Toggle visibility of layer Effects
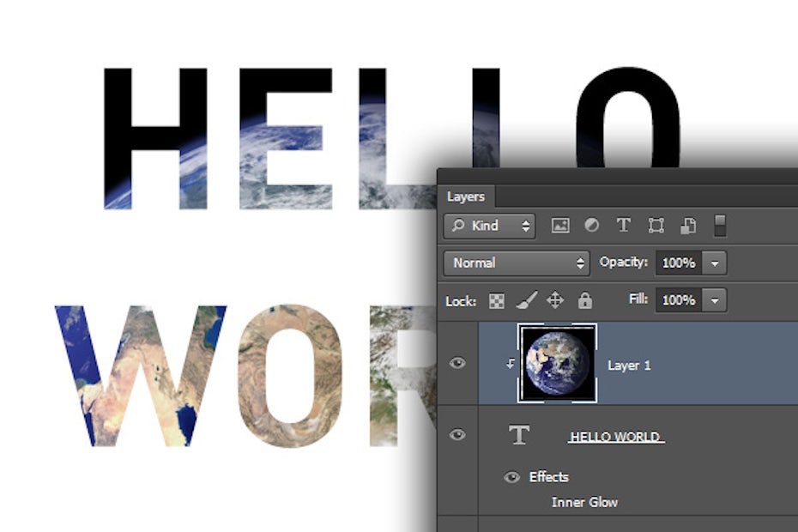Viewport: 798px width, 532px height. point(512,477)
